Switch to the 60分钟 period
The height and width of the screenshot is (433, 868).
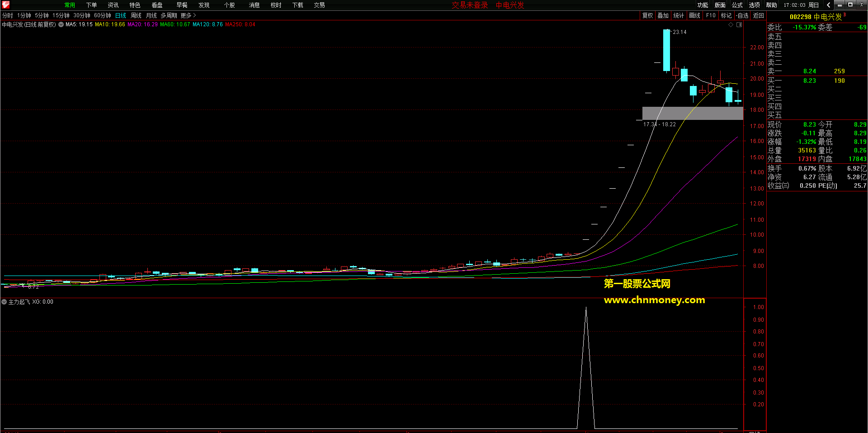(103, 15)
